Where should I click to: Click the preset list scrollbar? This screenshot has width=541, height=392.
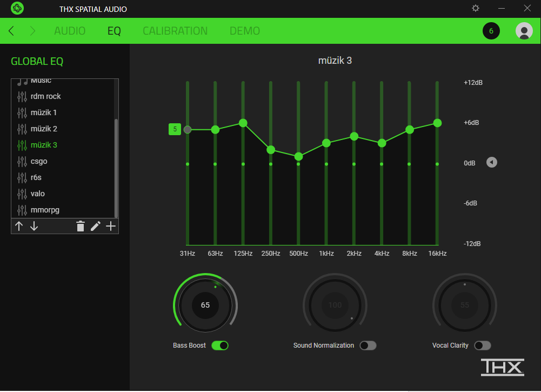pos(116,168)
